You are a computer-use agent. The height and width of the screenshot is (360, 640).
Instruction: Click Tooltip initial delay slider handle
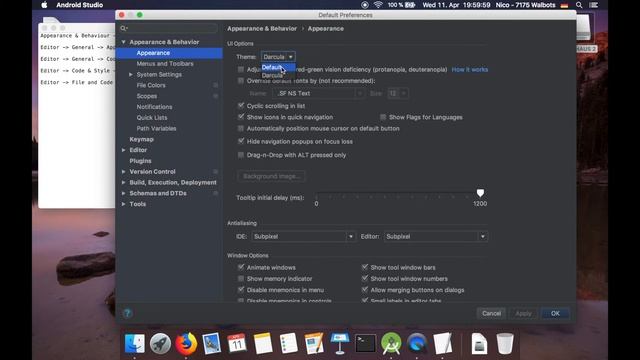(480, 193)
